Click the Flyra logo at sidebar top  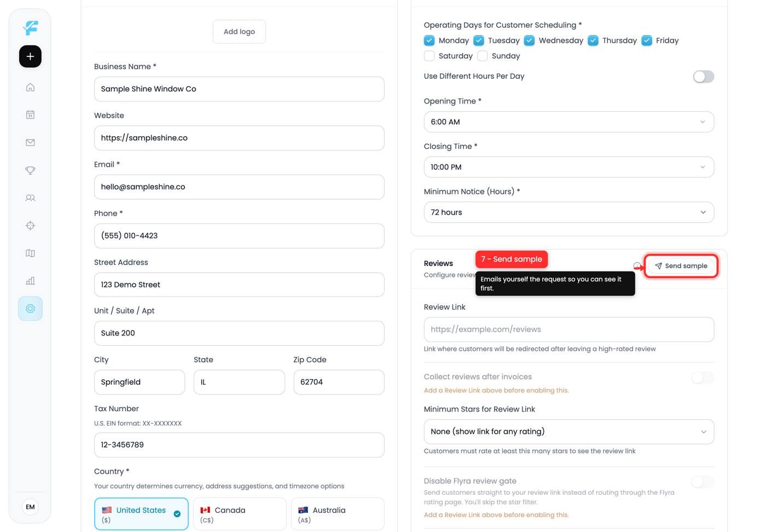[31, 27]
